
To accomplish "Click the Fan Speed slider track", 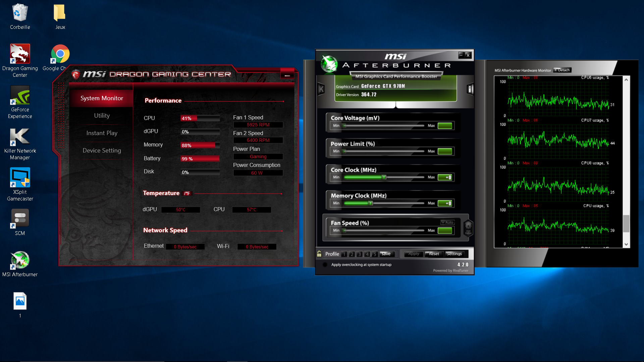I will pyautogui.click(x=384, y=231).
